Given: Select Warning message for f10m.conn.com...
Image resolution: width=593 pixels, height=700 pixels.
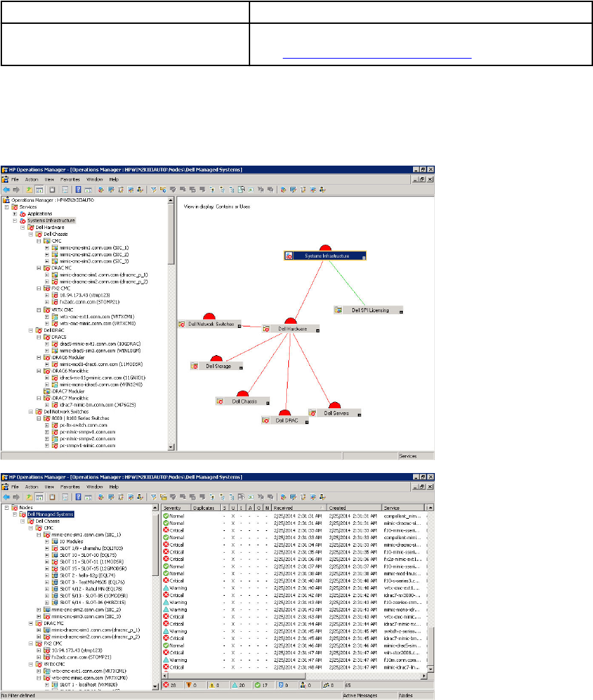Looking at the screenshot, I should (294, 660).
